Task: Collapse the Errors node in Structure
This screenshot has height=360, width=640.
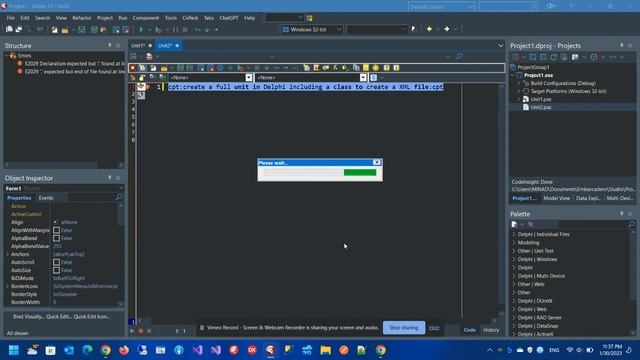Action: [x=7, y=56]
